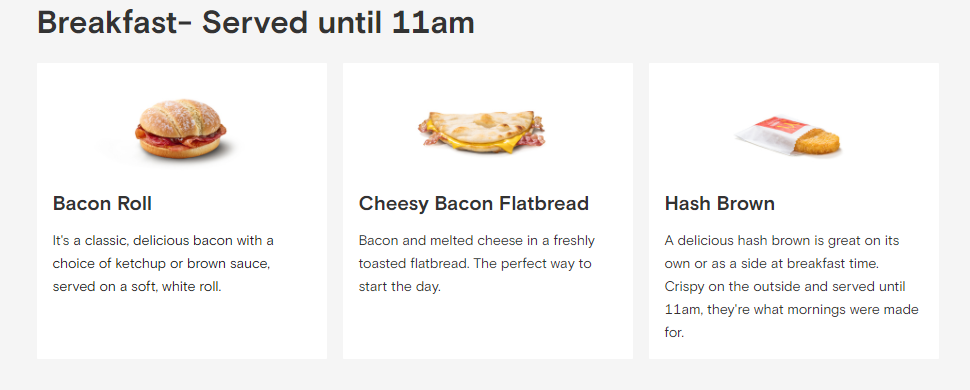Open the Hash Brown title

point(719,203)
